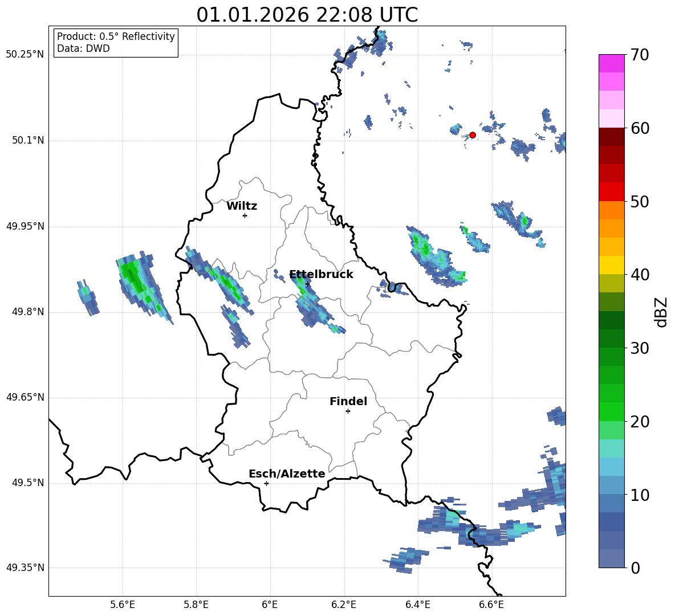Click the Data: DWD text
Screen dimensions: 675x616
[x=83, y=48]
